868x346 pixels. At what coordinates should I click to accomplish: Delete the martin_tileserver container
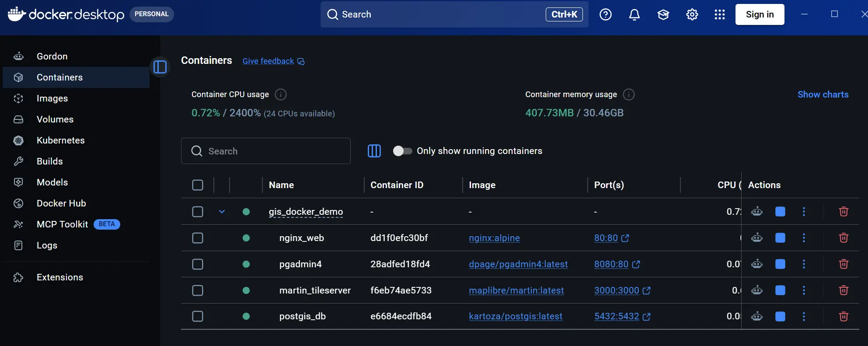844,290
